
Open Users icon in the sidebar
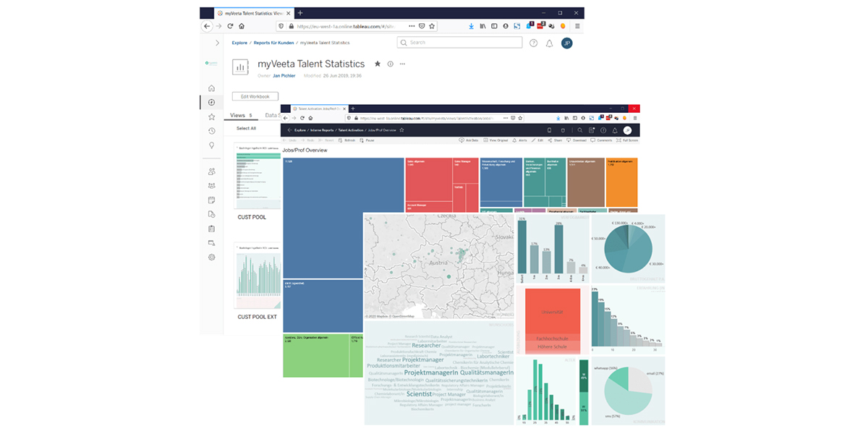click(x=211, y=171)
